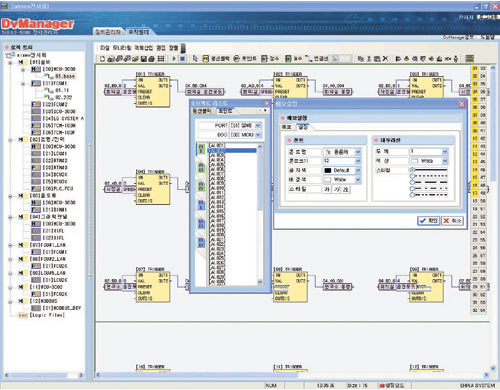
Task: Collapse the [01]FCU#1 tree node
Action: point(23,83)
